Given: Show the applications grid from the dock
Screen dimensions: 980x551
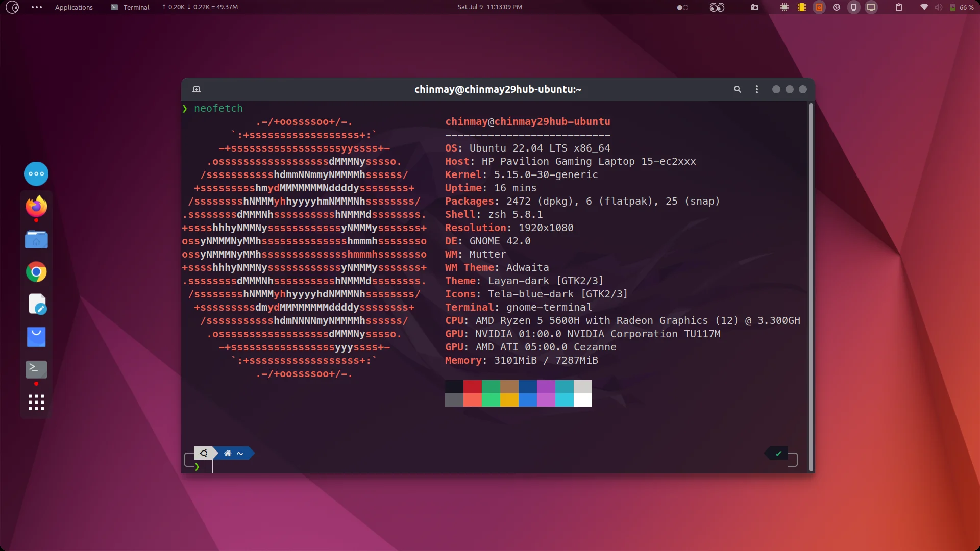Looking at the screenshot, I should pos(36,403).
